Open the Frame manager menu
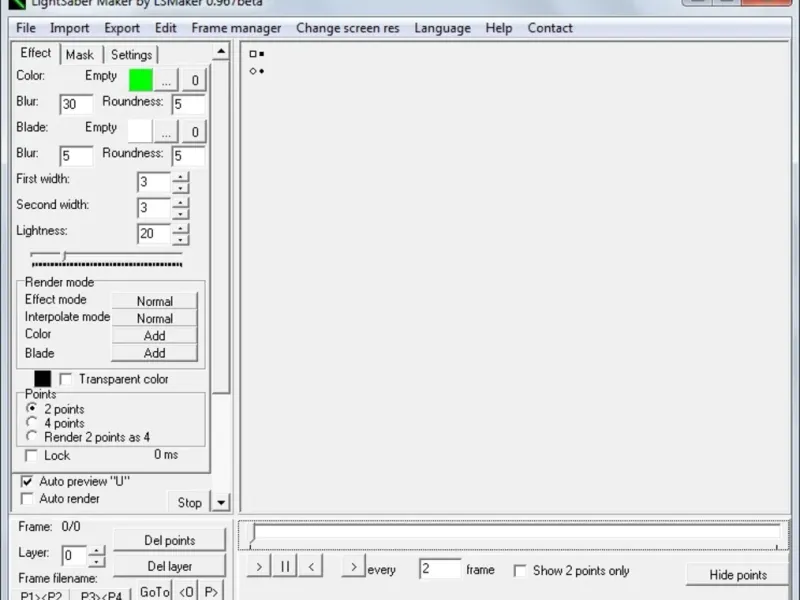Viewport: 800px width, 600px height. point(236,28)
